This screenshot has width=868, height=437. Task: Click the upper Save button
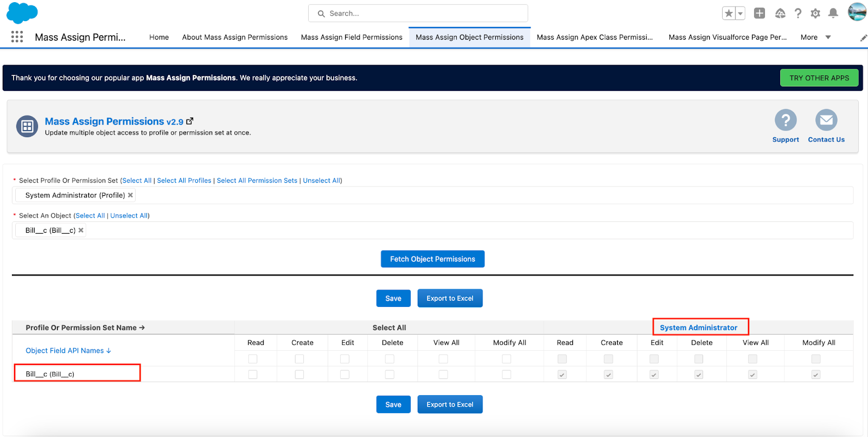[x=393, y=298]
